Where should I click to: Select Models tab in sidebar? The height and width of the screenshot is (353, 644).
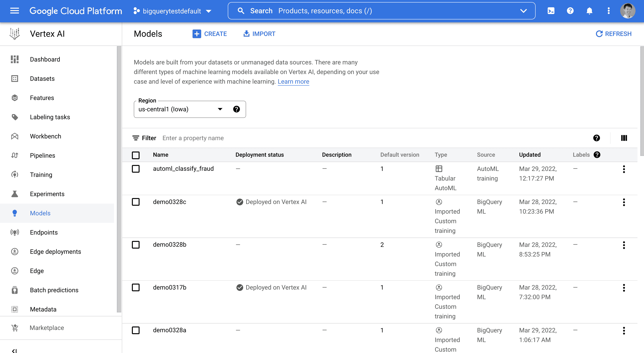(x=40, y=213)
